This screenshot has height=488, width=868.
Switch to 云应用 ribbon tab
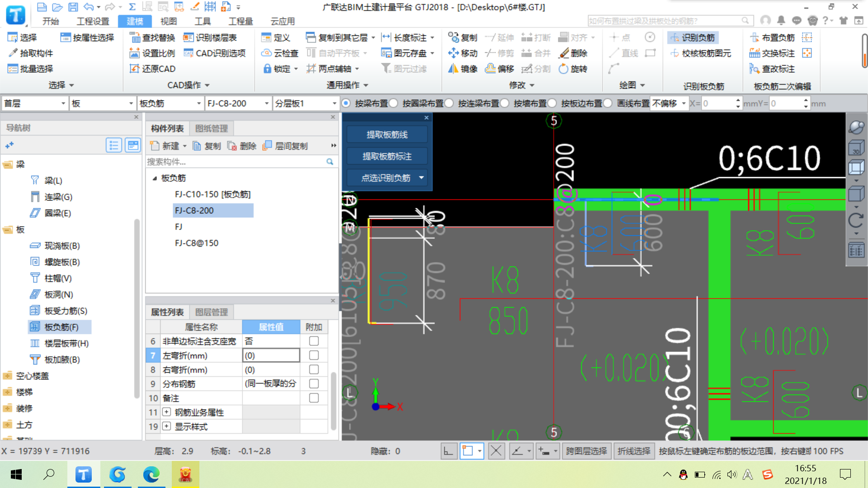[283, 21]
